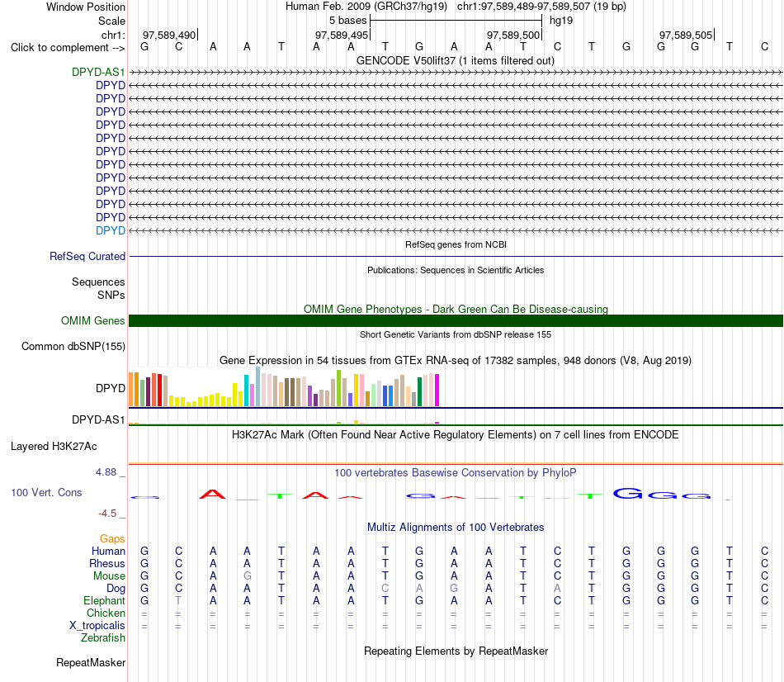Image resolution: width=784 pixels, height=682 pixels.
Task: Click the "RepeatMasker" track label
Action: coord(91,662)
